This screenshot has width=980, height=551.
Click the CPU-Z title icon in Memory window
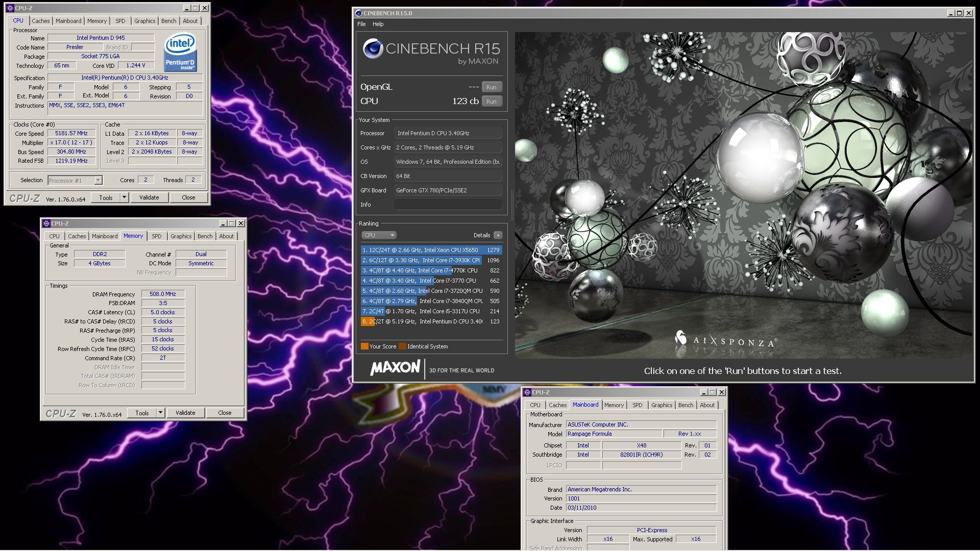tap(46, 223)
